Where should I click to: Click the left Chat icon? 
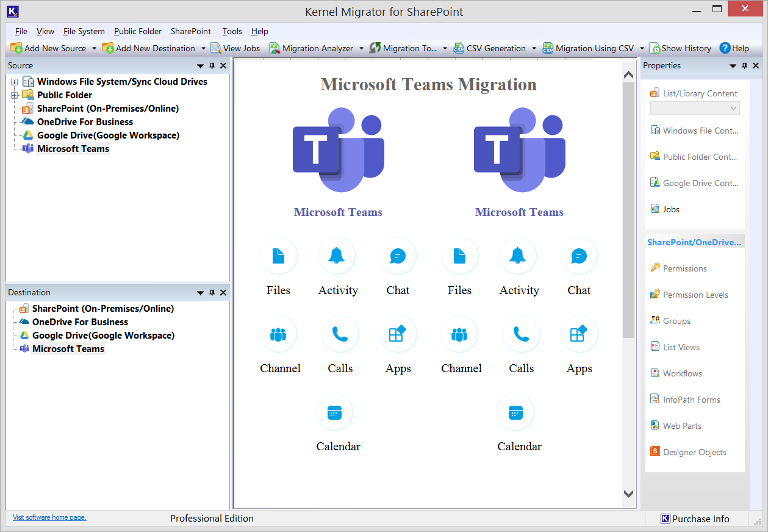[x=398, y=256]
